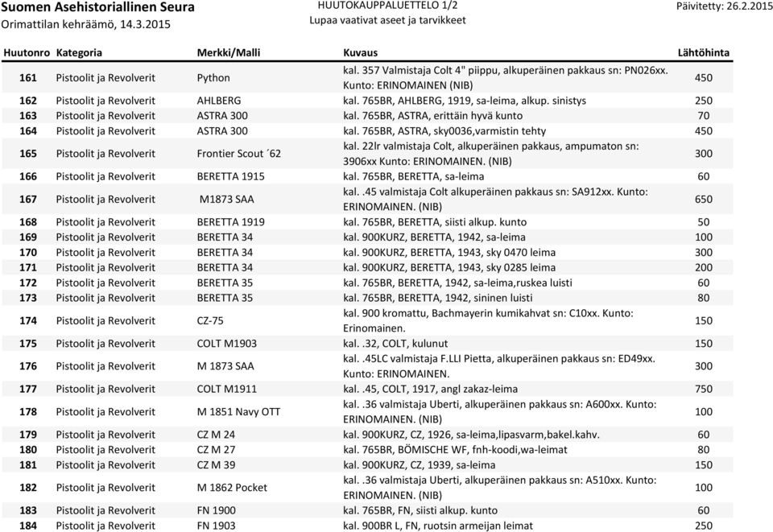The height and width of the screenshot is (532, 773).
Task: Click the 'BERETTA 1915' model cell
Action: click(x=231, y=176)
